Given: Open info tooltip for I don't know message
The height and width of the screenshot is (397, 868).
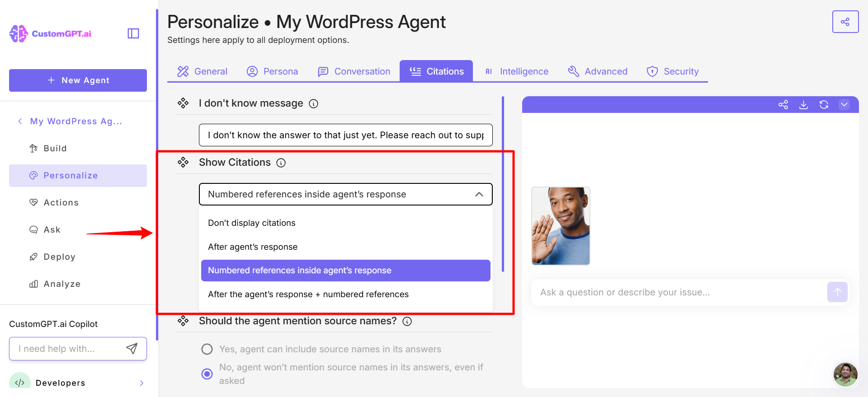Looking at the screenshot, I should (x=313, y=104).
